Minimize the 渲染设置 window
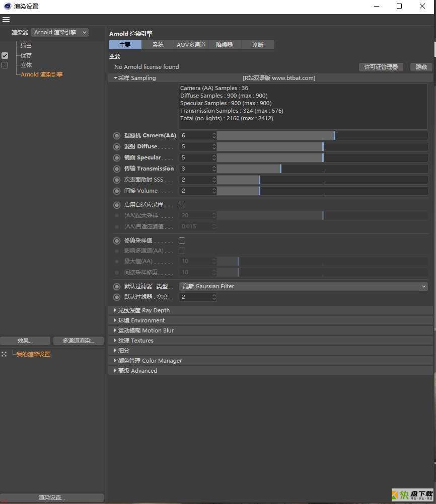This screenshot has width=436, height=504. point(377,6)
